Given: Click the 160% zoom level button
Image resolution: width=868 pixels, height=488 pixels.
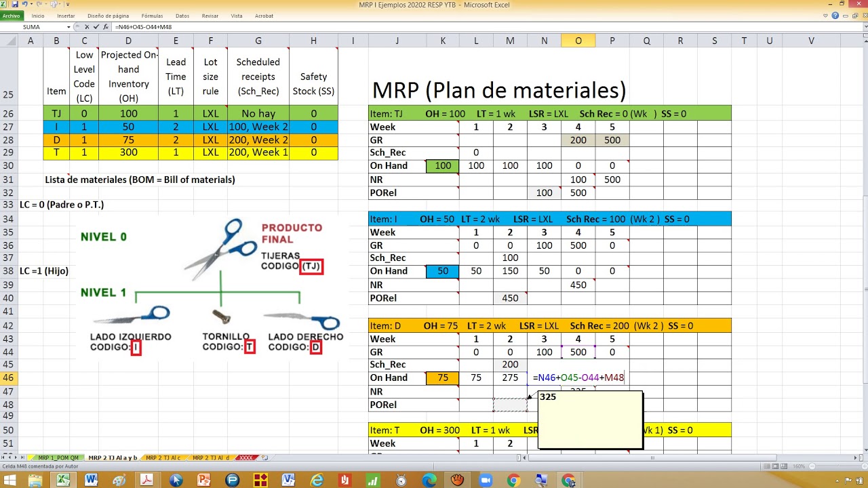Looking at the screenshot, I should click(798, 466).
